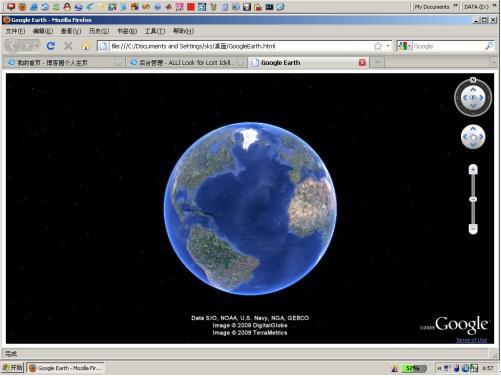Reset north using the N compass marker
This screenshot has width=501, height=378.
(473, 80)
